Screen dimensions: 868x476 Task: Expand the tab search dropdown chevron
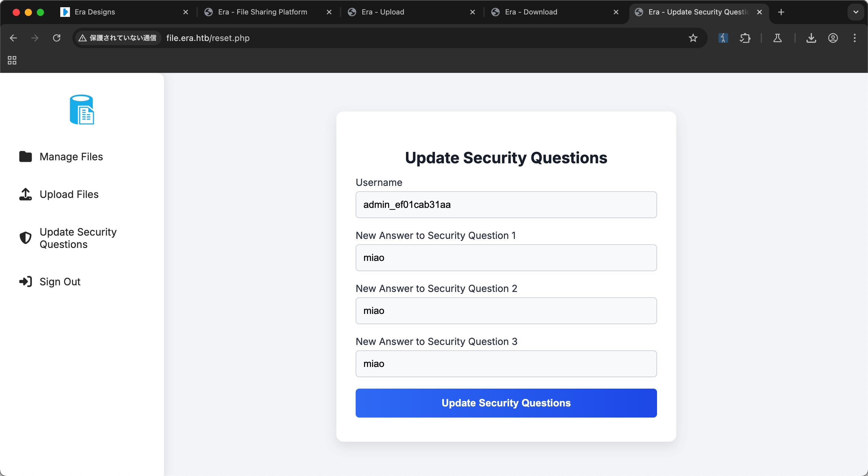click(856, 12)
